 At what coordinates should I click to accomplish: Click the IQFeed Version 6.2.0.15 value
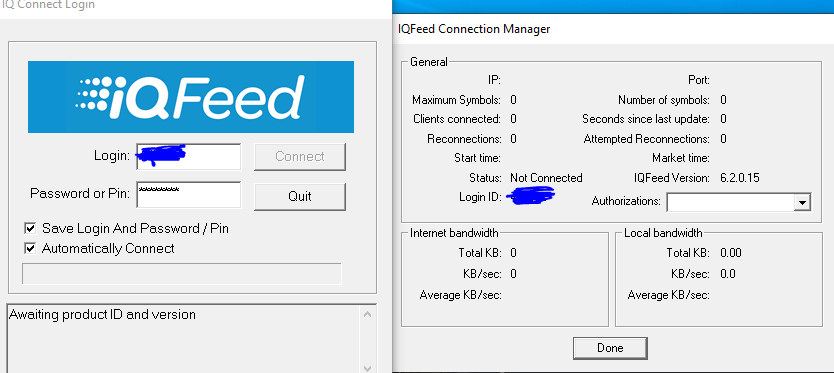[x=740, y=178]
